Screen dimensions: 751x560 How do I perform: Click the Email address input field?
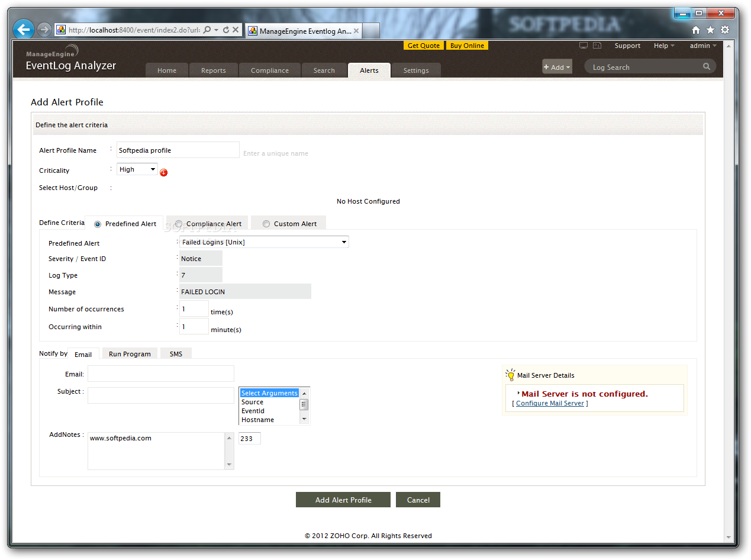coord(161,374)
